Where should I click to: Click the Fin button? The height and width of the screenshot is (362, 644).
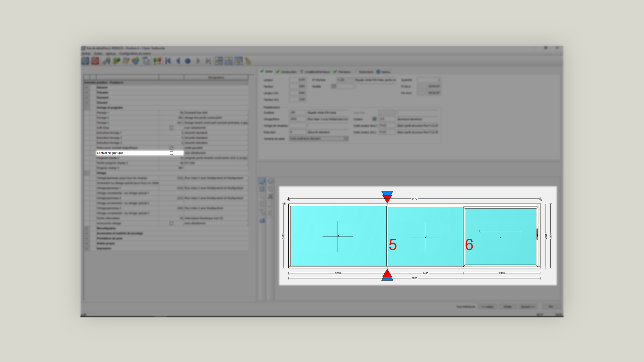(x=551, y=307)
